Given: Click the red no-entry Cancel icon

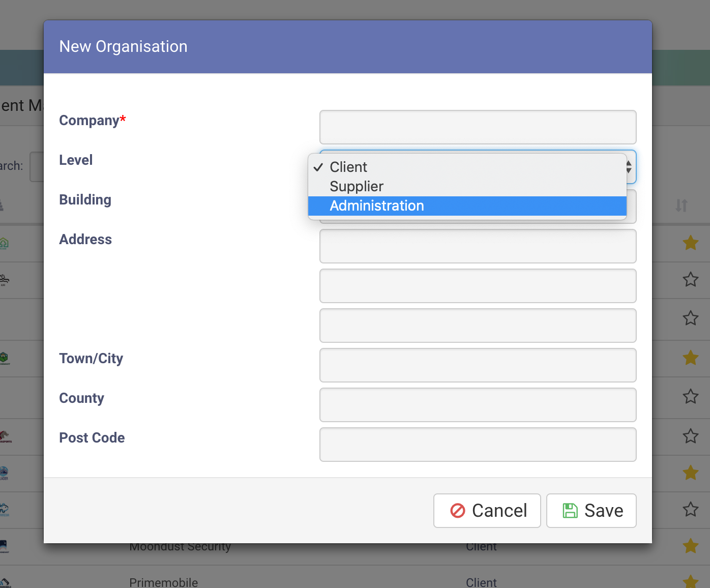Looking at the screenshot, I should pyautogui.click(x=457, y=510).
